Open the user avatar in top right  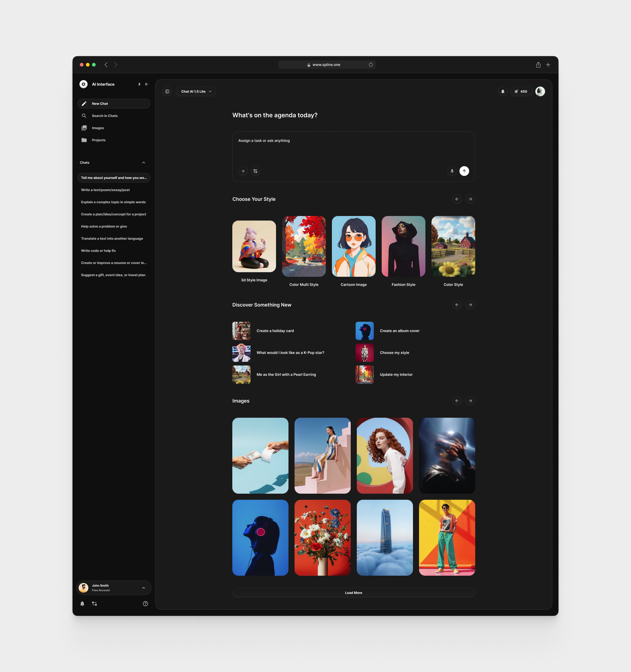(x=540, y=92)
